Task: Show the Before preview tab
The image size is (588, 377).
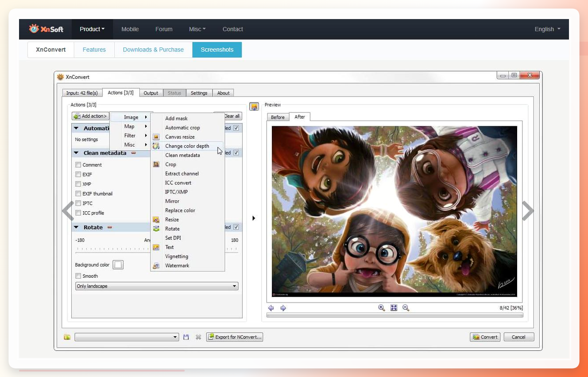Action: point(278,117)
